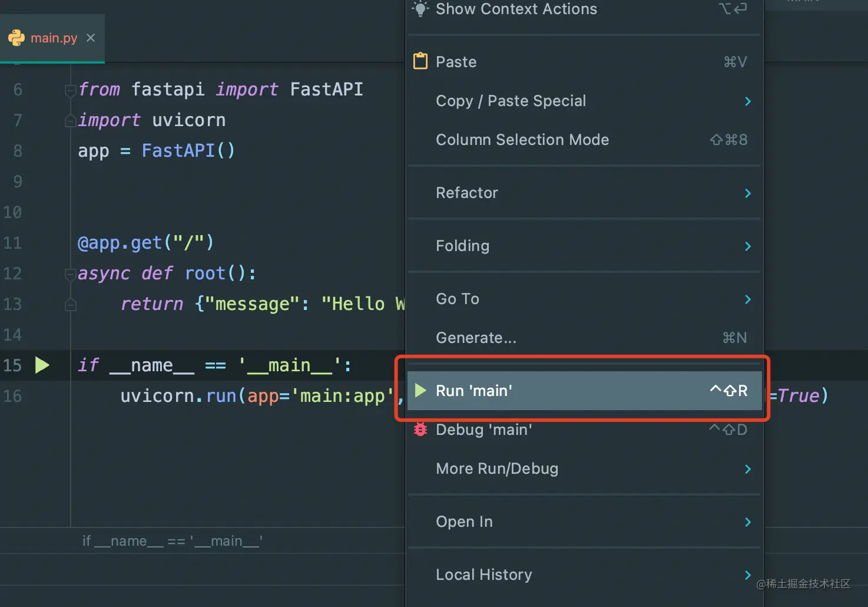868x607 pixels.
Task: Switch to the main.py tab
Action: click(52, 38)
